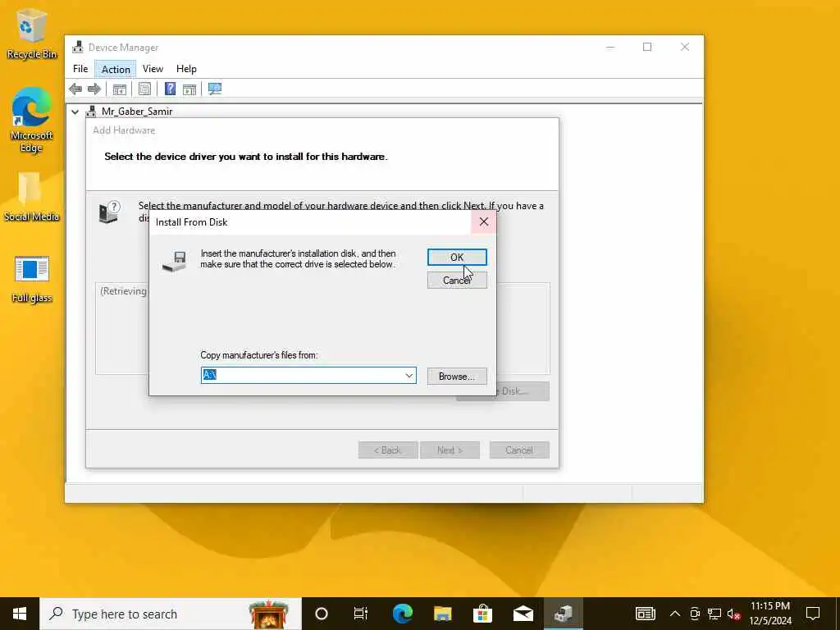
Task: Close the Device Manager window
Action: tap(685, 47)
